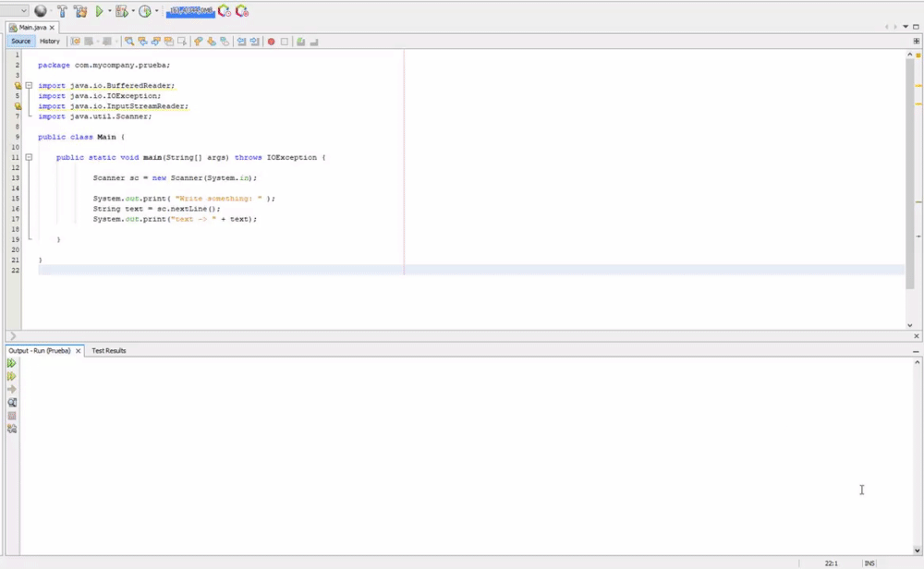Open the Debug project dropdown arrow

133,10
